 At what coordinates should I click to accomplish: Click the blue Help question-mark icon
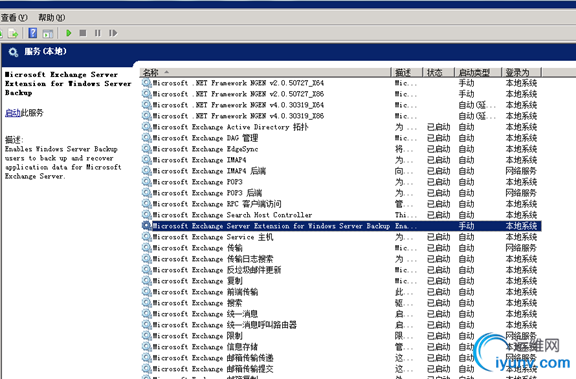coord(33,33)
